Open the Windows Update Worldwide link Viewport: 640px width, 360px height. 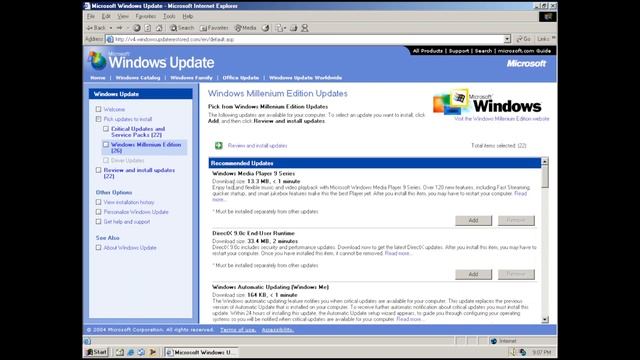305,78
